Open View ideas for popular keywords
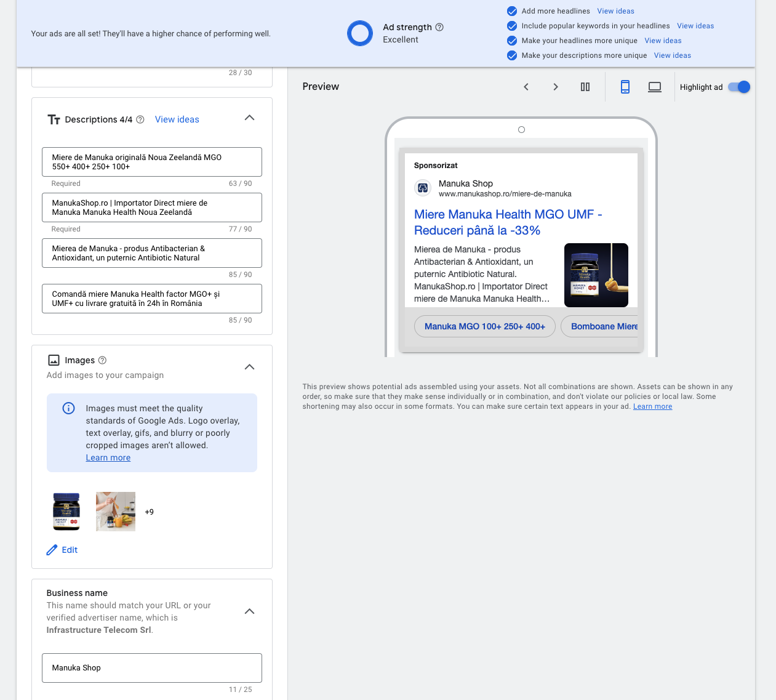 tap(695, 26)
